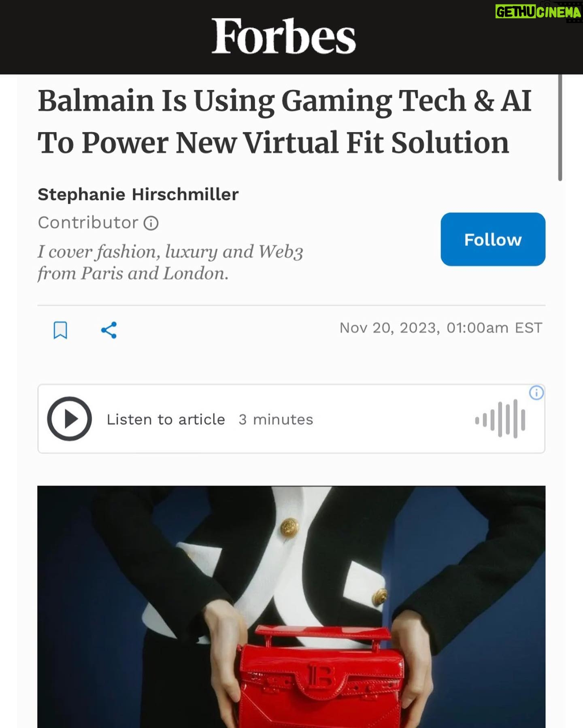Open the red Balmain handbag photo
The width and height of the screenshot is (583, 728).
(291, 607)
